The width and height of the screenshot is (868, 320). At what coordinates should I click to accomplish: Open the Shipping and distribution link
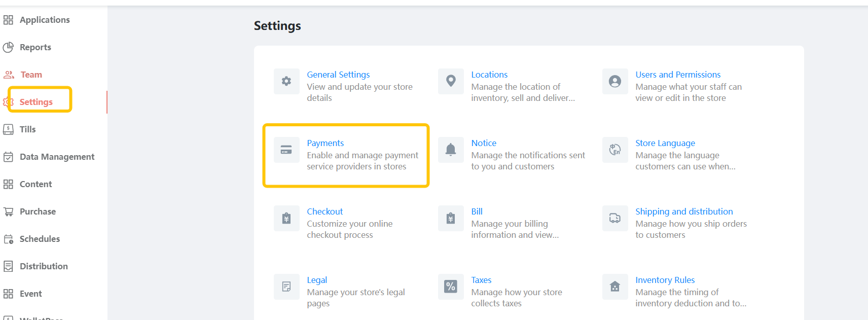(684, 211)
